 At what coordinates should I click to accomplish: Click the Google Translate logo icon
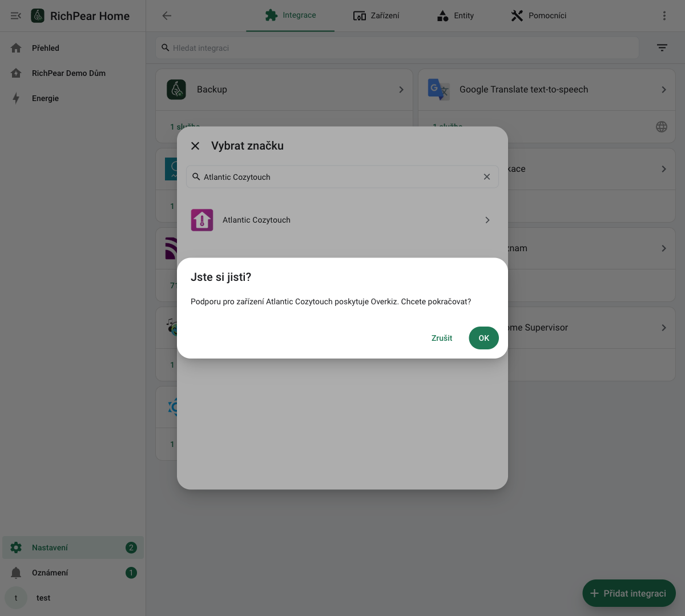pyautogui.click(x=439, y=90)
